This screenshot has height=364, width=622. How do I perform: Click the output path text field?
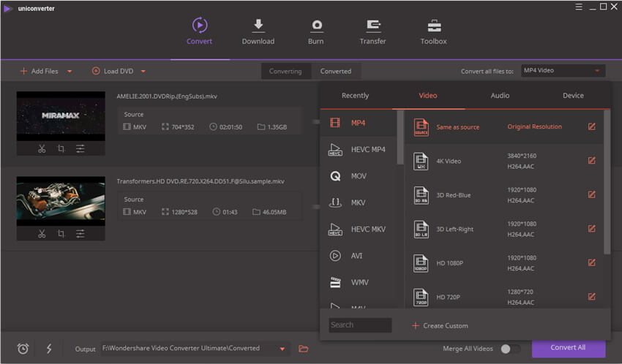pyautogui.click(x=188, y=349)
